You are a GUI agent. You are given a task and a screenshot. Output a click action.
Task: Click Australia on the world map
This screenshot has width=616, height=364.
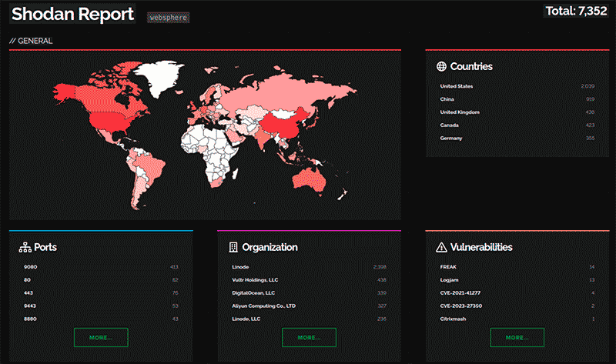pos(310,181)
